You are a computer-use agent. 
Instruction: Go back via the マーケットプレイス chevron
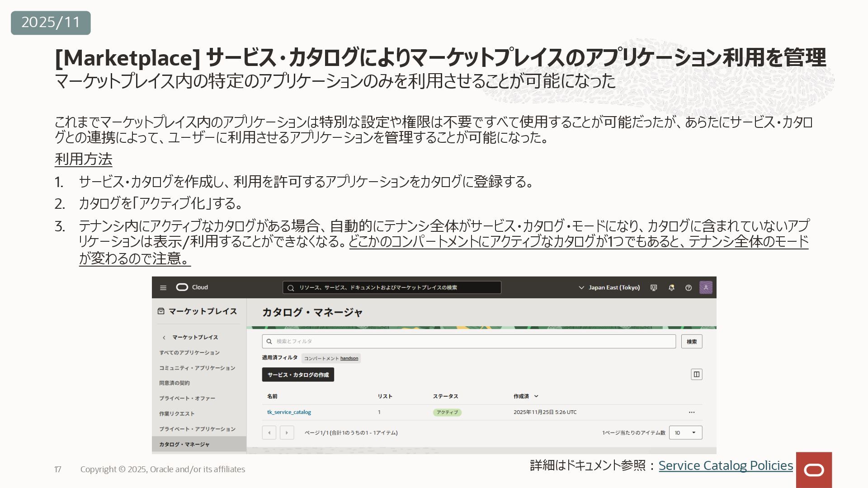click(165, 338)
